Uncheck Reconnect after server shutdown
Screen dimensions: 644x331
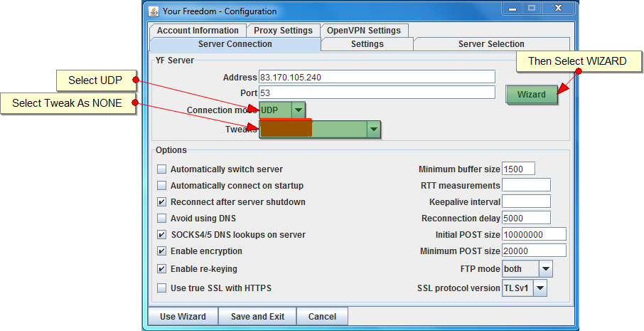[162, 202]
